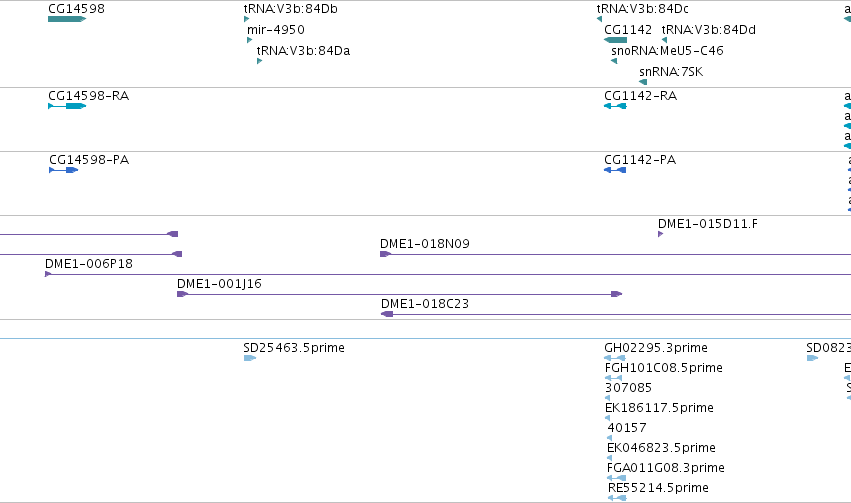Select the tRNA:V3b:84Dc label
Screen dimensions: 851x503
643,9
